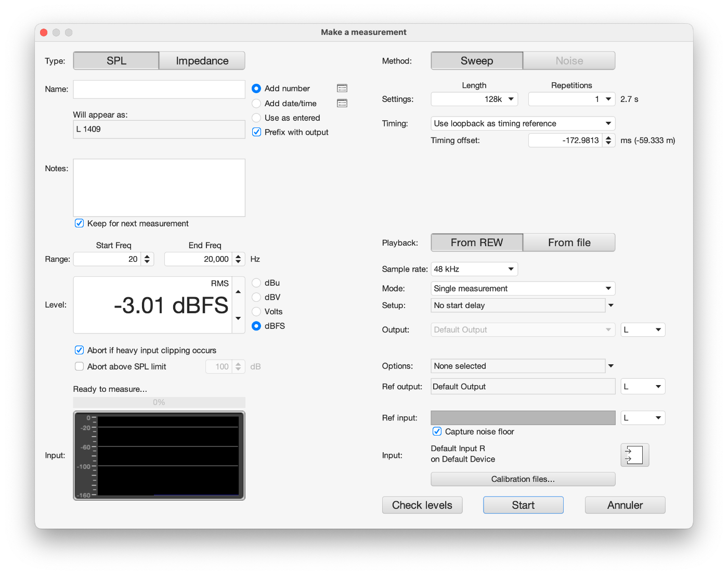Image resolution: width=728 pixels, height=575 pixels.
Task: Click the 'L 1409' will appear as field
Action: (159, 129)
